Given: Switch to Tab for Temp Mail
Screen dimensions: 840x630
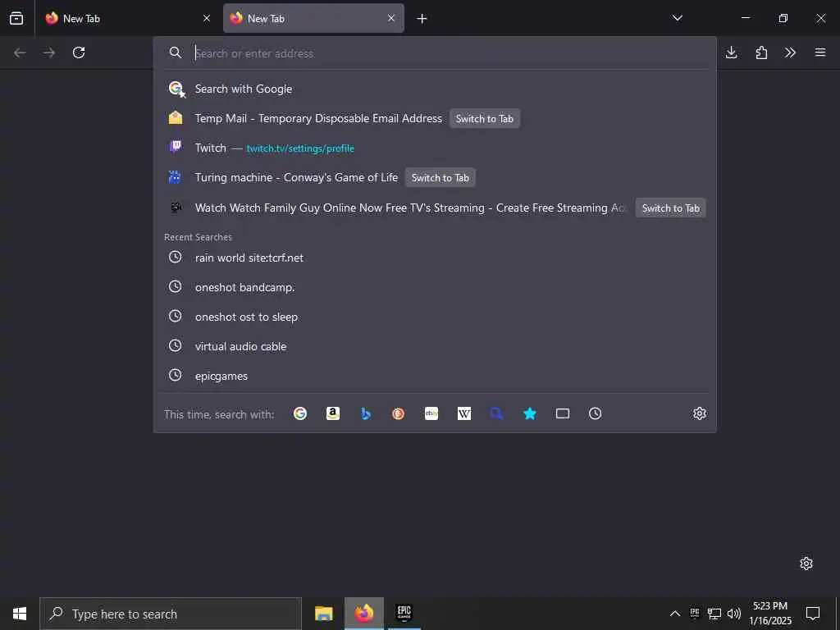Looking at the screenshot, I should tap(484, 119).
